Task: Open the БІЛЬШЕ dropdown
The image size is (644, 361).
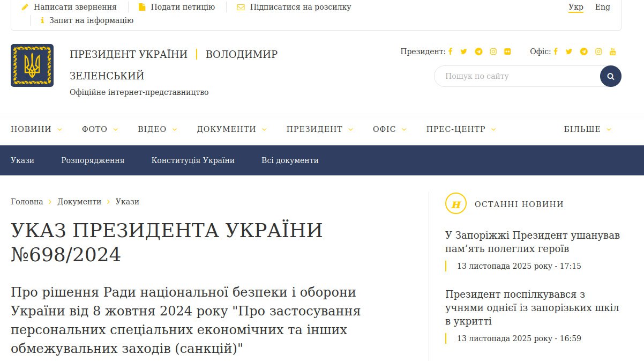Action: [583, 129]
